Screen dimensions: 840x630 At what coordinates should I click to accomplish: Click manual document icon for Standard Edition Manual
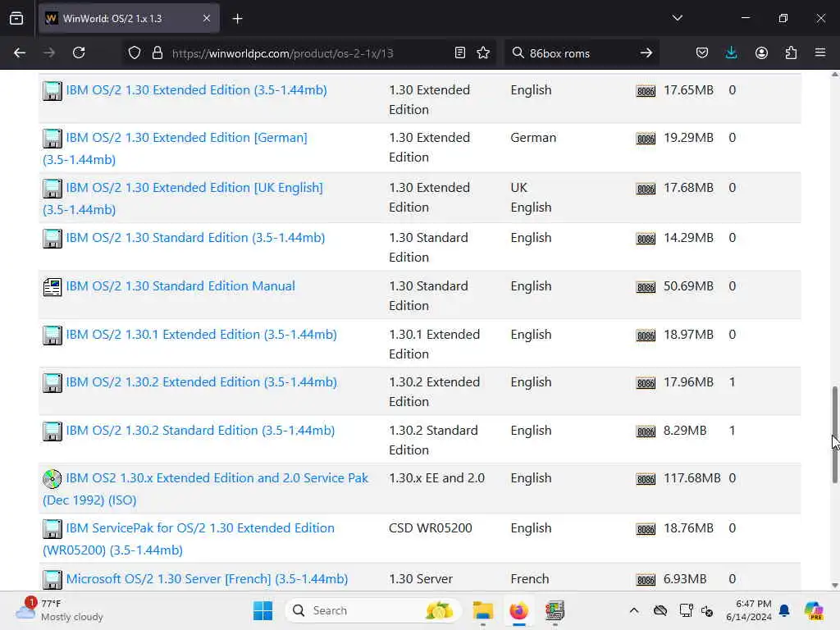(x=52, y=287)
